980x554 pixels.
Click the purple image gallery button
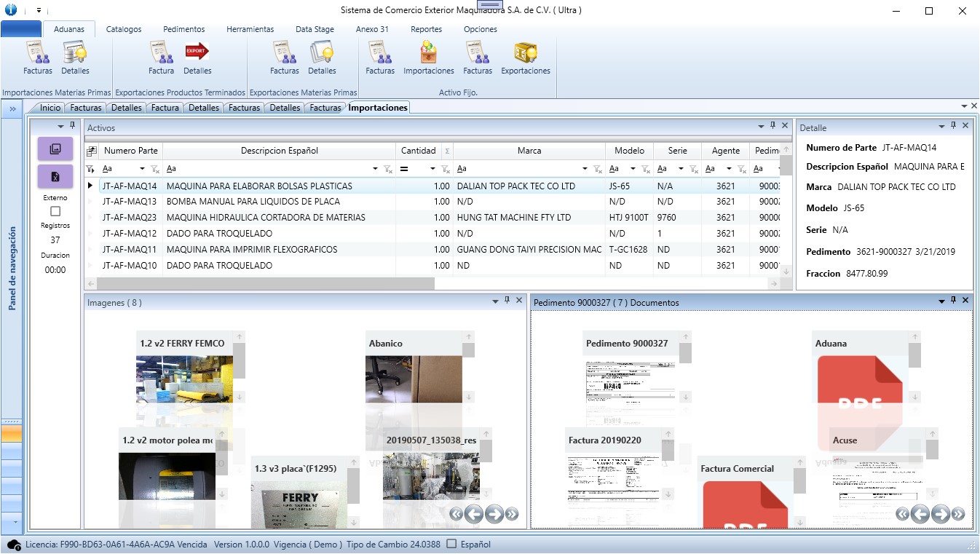click(55, 149)
